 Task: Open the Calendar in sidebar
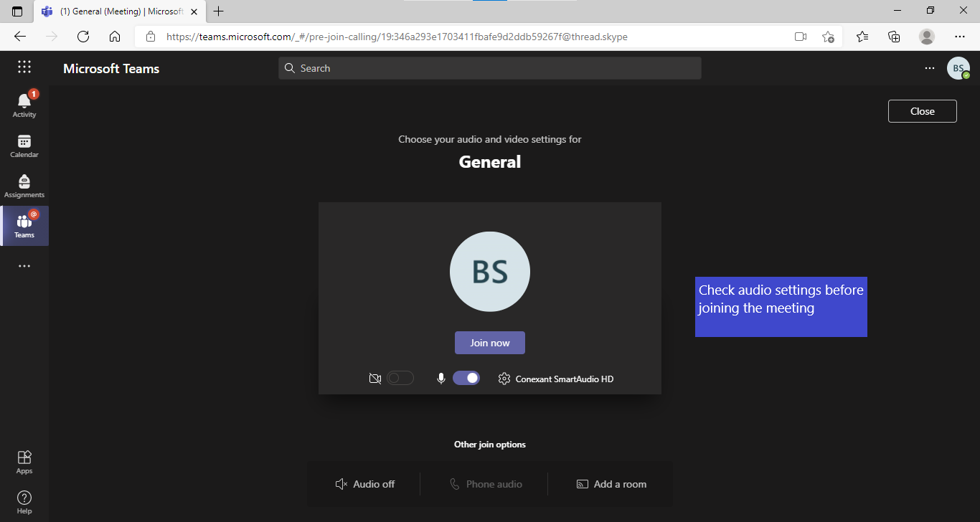click(24, 146)
